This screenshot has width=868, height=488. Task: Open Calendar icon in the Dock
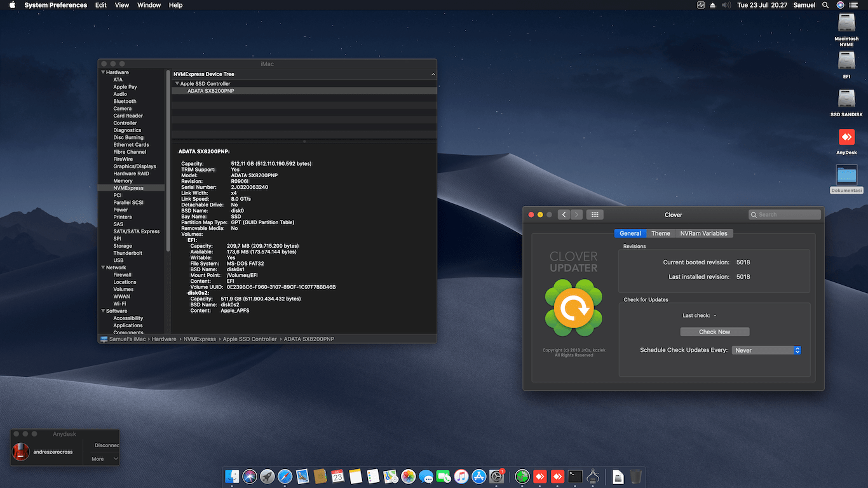click(338, 476)
